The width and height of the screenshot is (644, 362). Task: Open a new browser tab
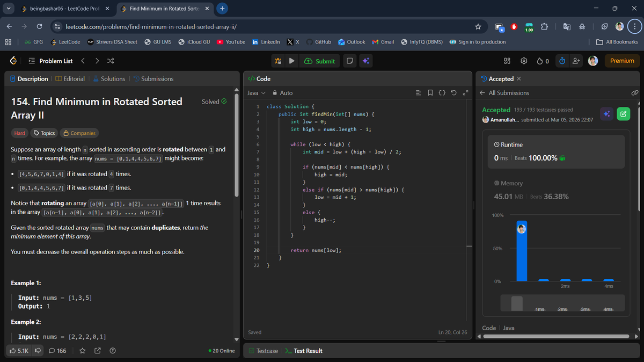222,9
